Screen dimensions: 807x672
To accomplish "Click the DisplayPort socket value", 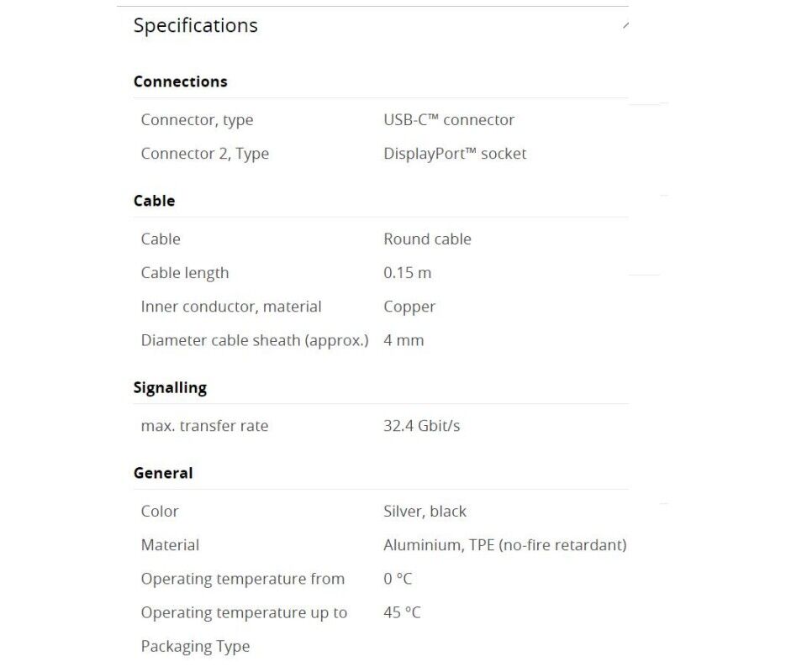I will tap(455, 154).
